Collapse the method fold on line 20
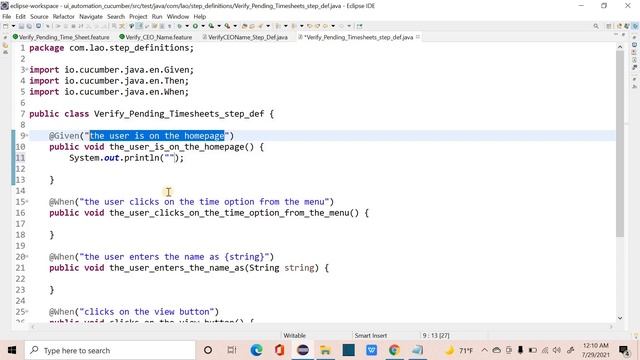 [27, 256]
